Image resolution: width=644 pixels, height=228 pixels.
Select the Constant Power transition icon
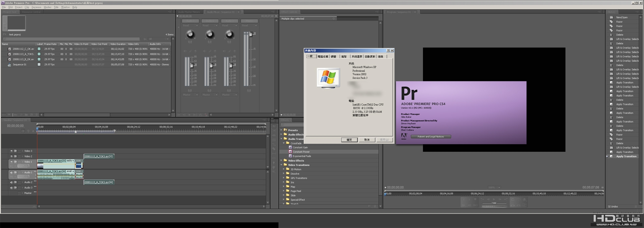click(290, 152)
